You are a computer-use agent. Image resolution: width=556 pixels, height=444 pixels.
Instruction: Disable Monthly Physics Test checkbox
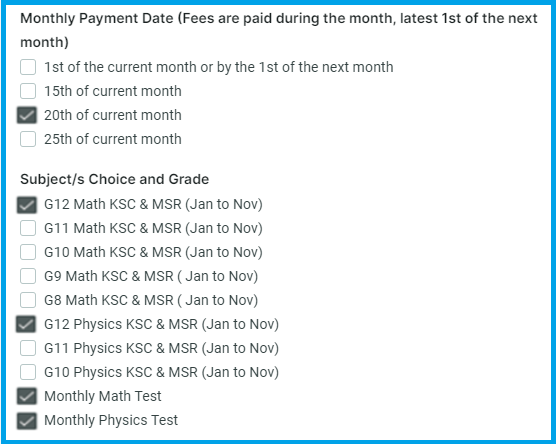click(x=27, y=421)
